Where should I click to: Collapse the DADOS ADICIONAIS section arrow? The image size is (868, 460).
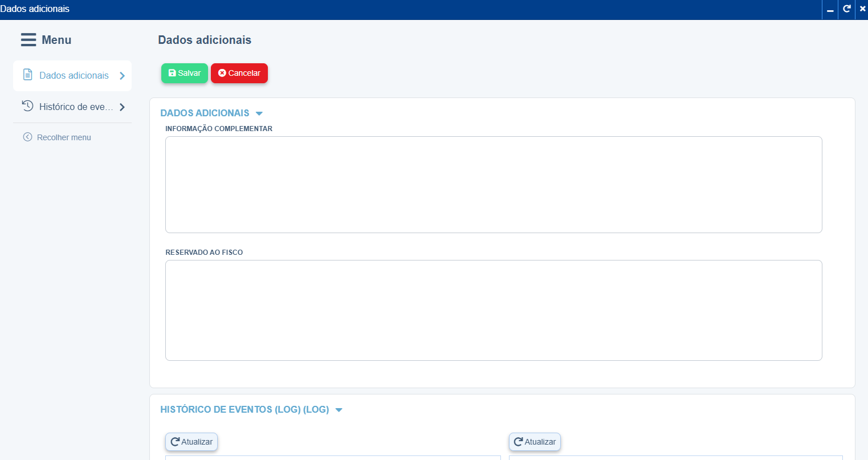[259, 113]
